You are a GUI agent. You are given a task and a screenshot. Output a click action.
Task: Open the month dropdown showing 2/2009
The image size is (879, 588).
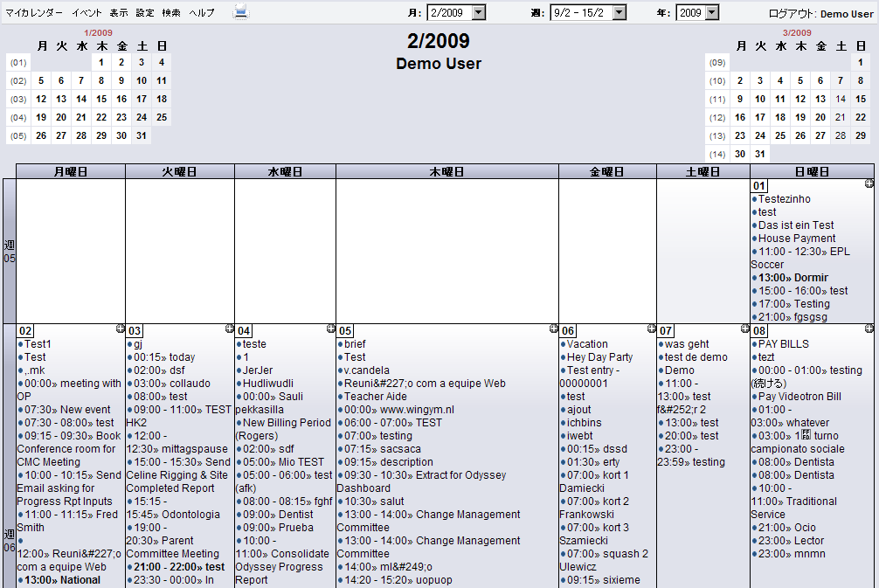[x=456, y=12]
